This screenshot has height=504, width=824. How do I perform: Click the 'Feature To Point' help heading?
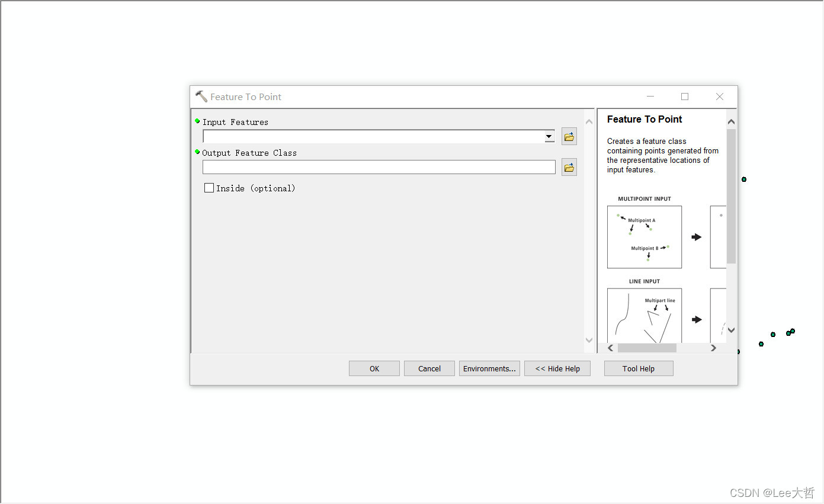tap(645, 119)
